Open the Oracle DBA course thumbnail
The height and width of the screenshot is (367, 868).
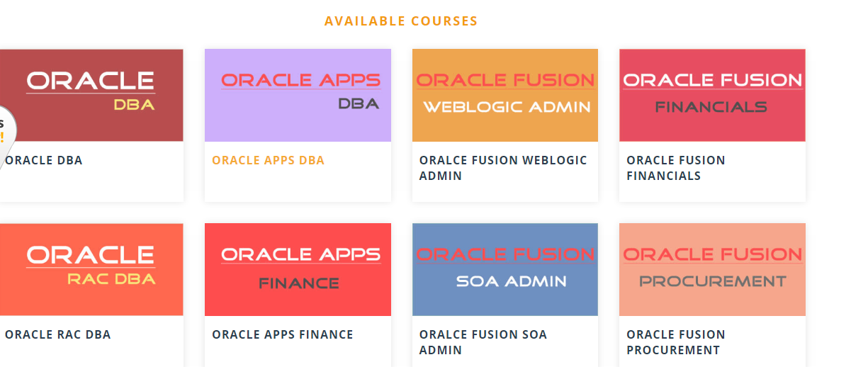(91, 95)
